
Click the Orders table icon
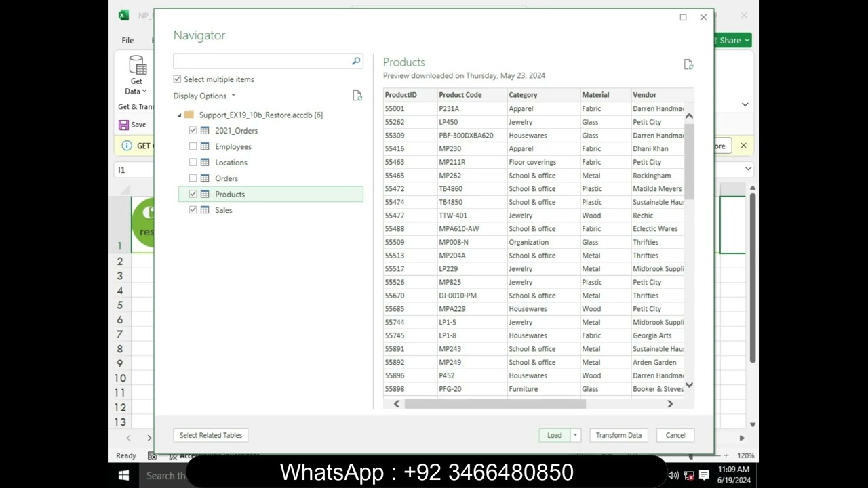pyautogui.click(x=205, y=178)
